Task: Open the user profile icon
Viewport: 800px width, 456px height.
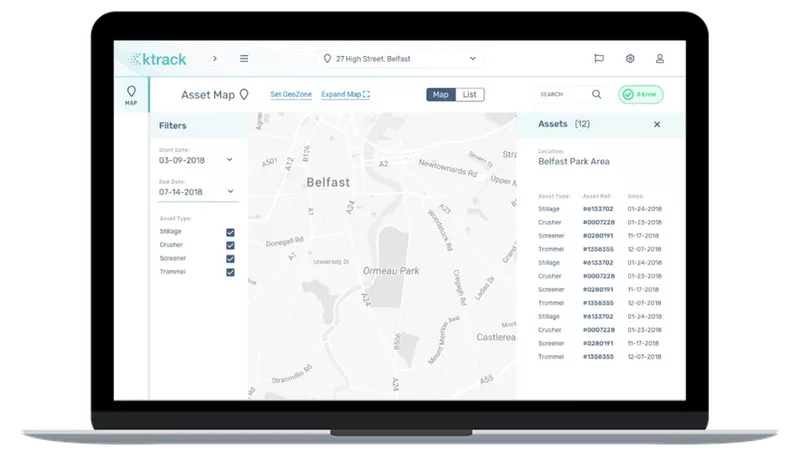Action: 660,59
